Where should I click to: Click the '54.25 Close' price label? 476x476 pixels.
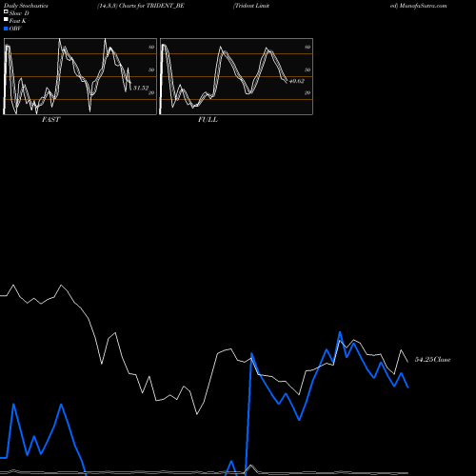pyautogui.click(x=433, y=360)
